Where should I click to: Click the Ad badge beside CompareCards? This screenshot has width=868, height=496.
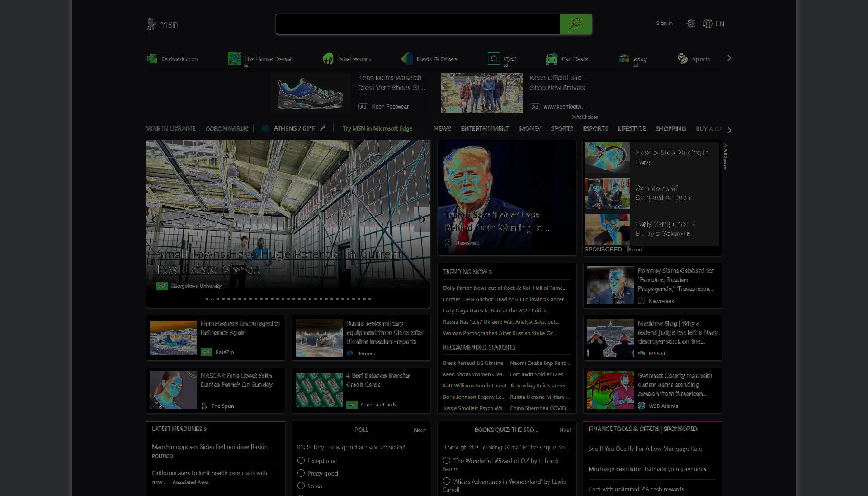click(352, 404)
